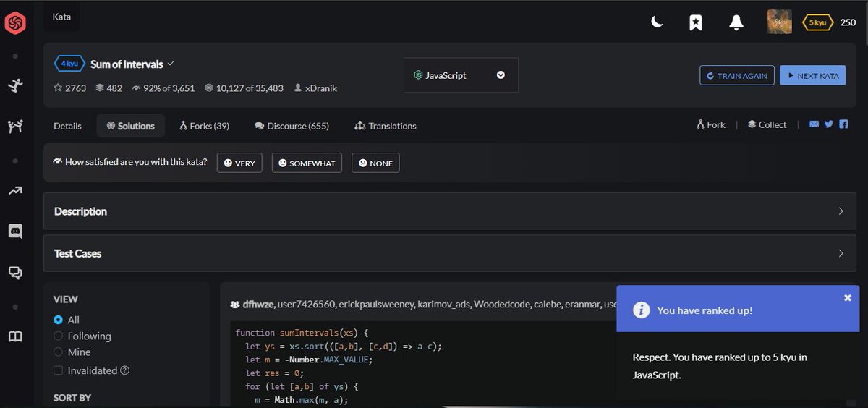Open the leaderboard trend icon in sidebar

tap(15, 191)
